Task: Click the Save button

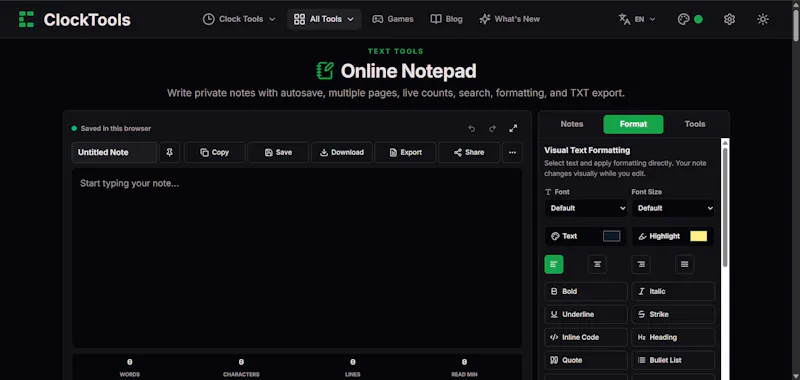Action: [278, 153]
